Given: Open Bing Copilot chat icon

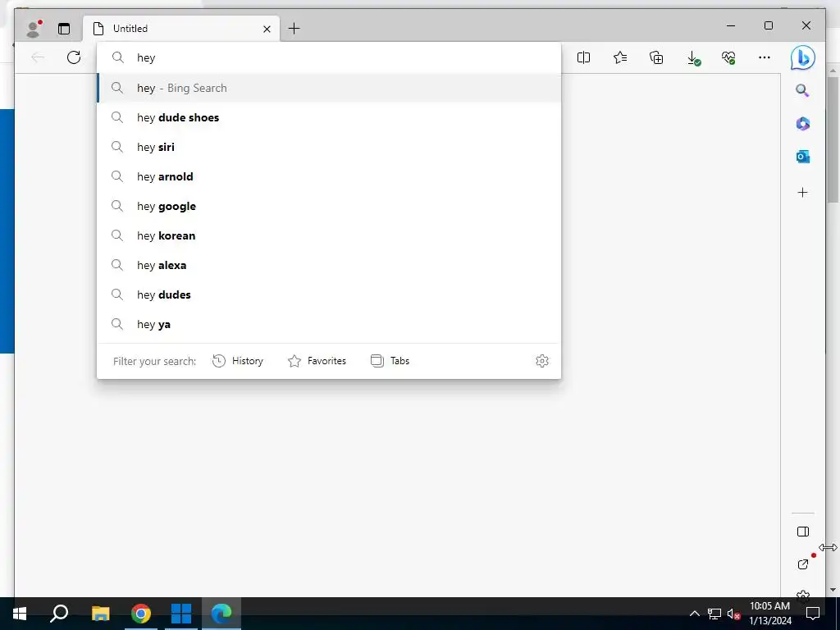Looking at the screenshot, I should (x=802, y=58).
